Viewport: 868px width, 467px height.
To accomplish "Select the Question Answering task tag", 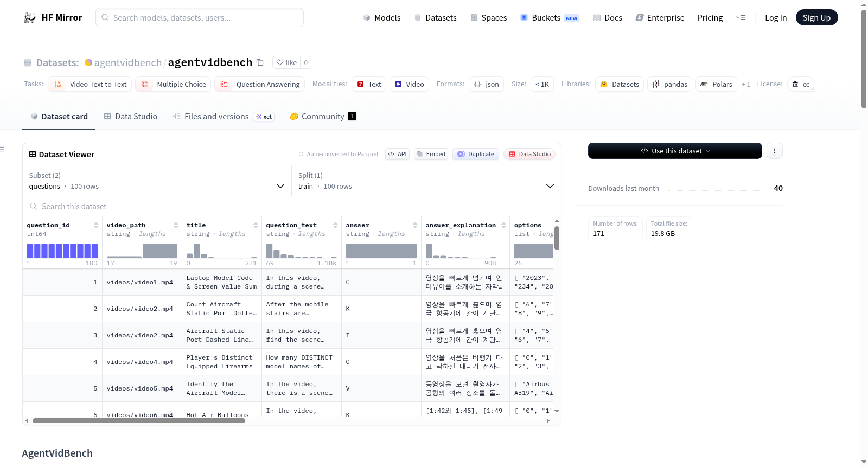I will (x=259, y=84).
